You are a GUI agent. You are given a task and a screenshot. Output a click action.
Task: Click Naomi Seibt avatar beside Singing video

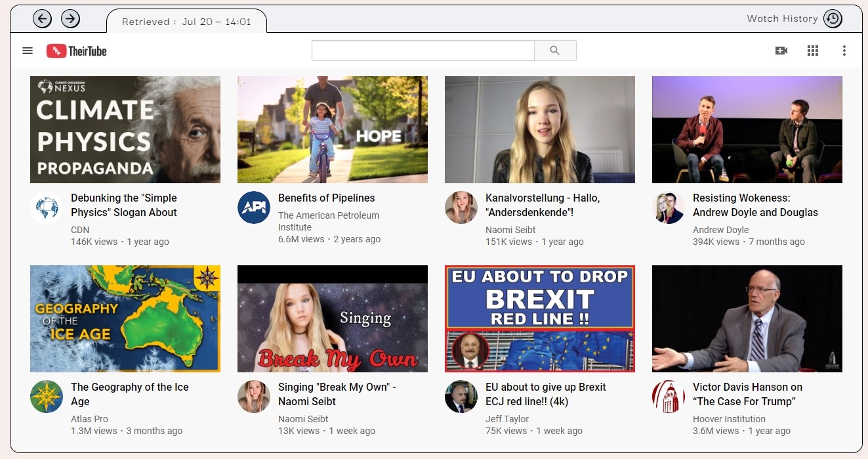tap(254, 397)
